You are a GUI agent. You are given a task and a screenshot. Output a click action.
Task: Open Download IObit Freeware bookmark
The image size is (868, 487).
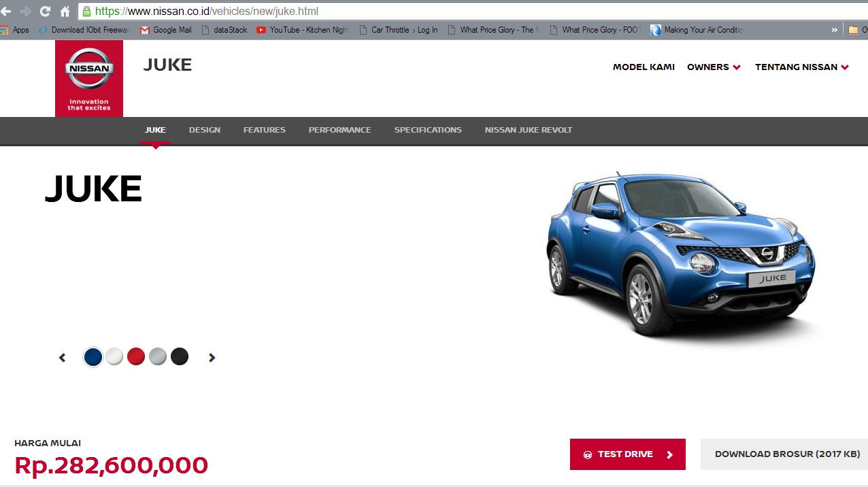pyautogui.click(x=84, y=30)
